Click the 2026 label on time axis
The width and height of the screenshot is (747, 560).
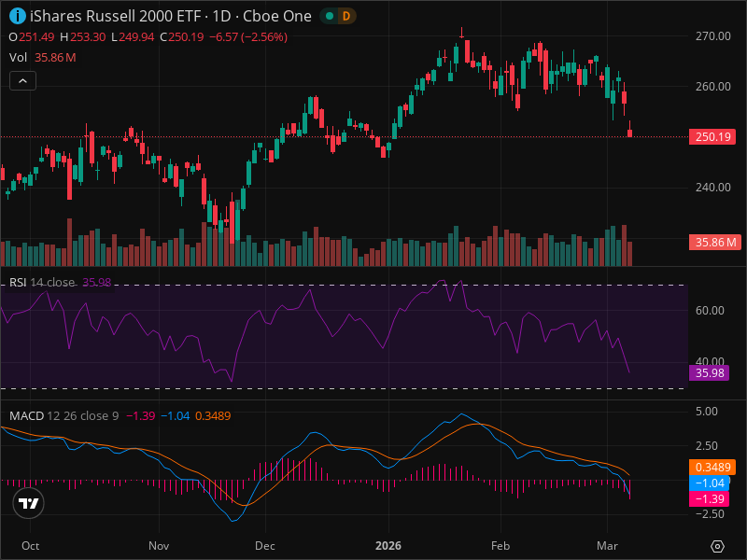388,546
